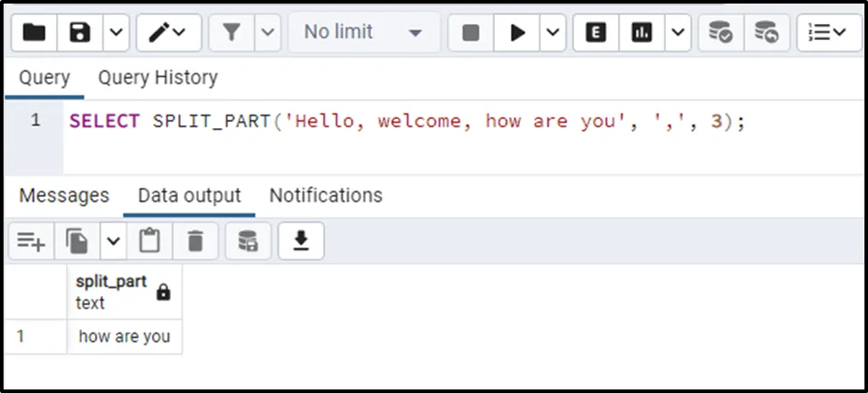The image size is (868, 393).
Task: Open the Messages tab
Action: click(64, 196)
